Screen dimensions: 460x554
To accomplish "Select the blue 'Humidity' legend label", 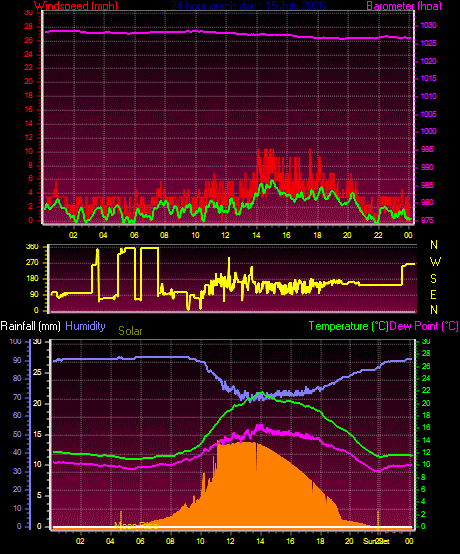I will (85, 326).
